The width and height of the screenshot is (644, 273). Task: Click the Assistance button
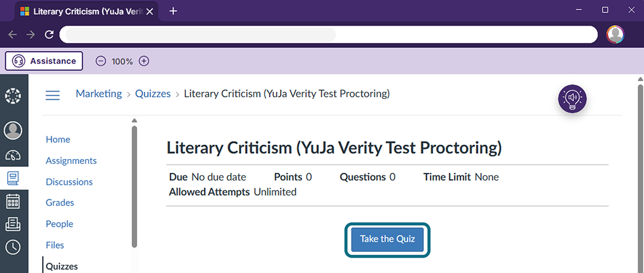coord(44,61)
